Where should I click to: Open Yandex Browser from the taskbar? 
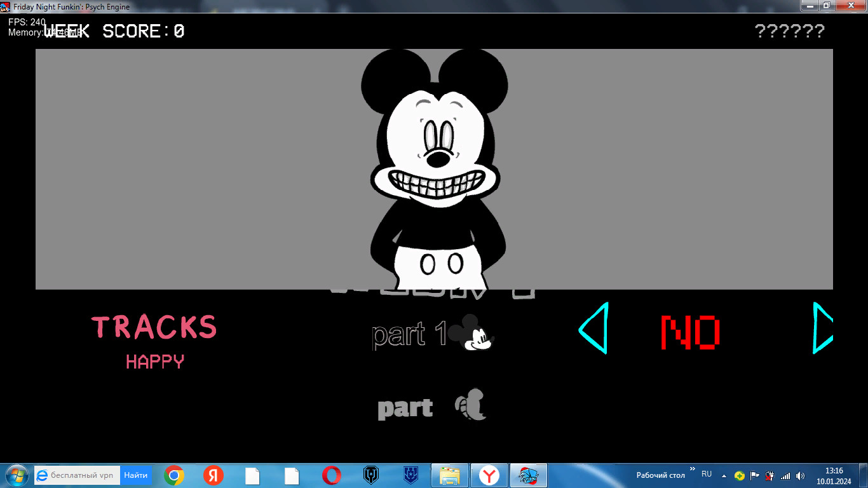pyautogui.click(x=489, y=475)
